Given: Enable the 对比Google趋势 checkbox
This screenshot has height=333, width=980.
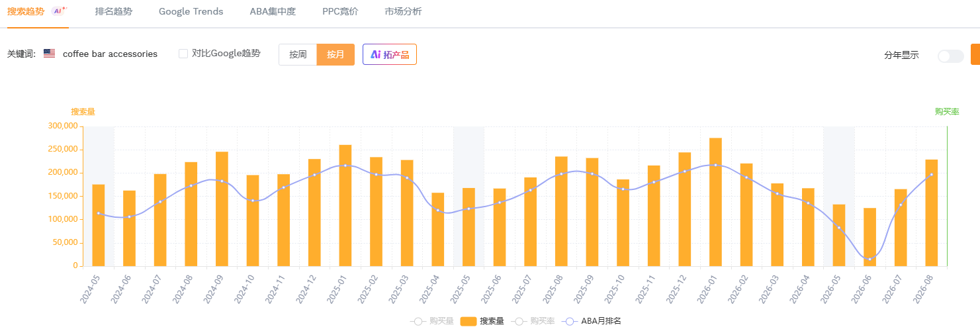Looking at the screenshot, I should (x=183, y=54).
